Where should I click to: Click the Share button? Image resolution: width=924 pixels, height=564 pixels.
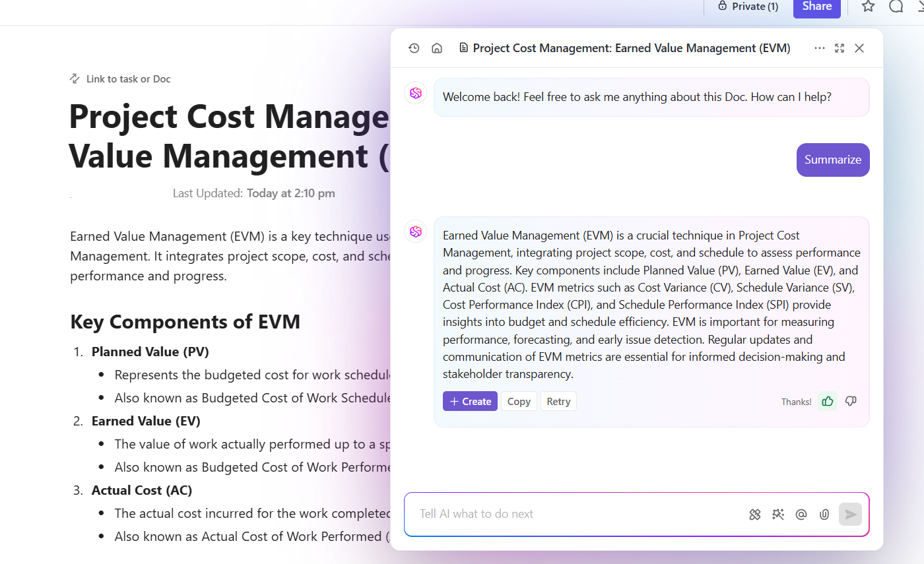[817, 7]
